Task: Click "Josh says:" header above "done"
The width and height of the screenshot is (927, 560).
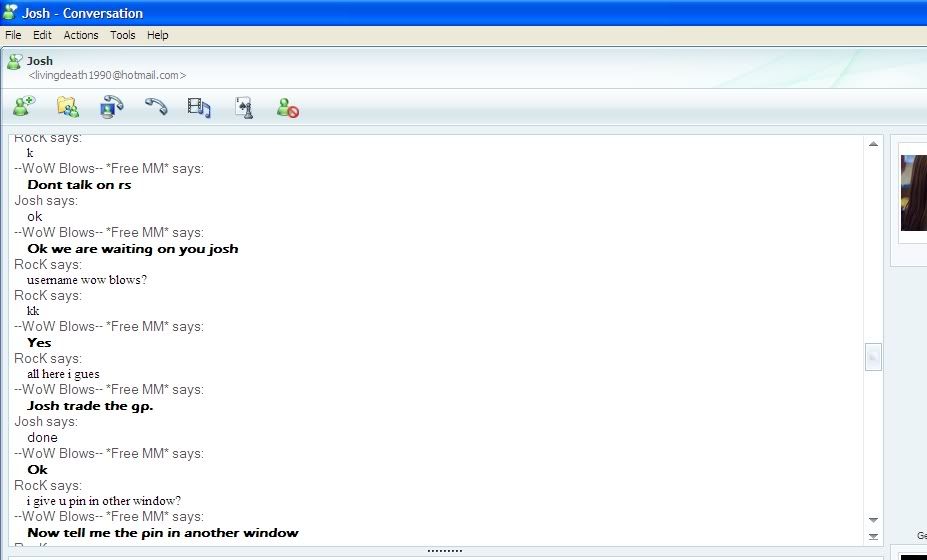Action: pyautogui.click(x=46, y=422)
